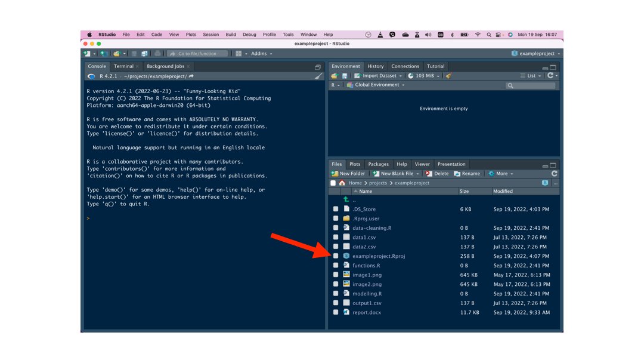
Task: Click the workspace panes grid icon
Action: tap(238, 54)
